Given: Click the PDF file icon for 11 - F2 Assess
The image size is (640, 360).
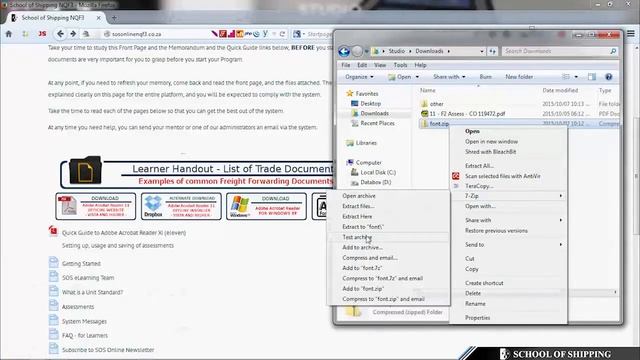Looking at the screenshot, I should 424,113.
